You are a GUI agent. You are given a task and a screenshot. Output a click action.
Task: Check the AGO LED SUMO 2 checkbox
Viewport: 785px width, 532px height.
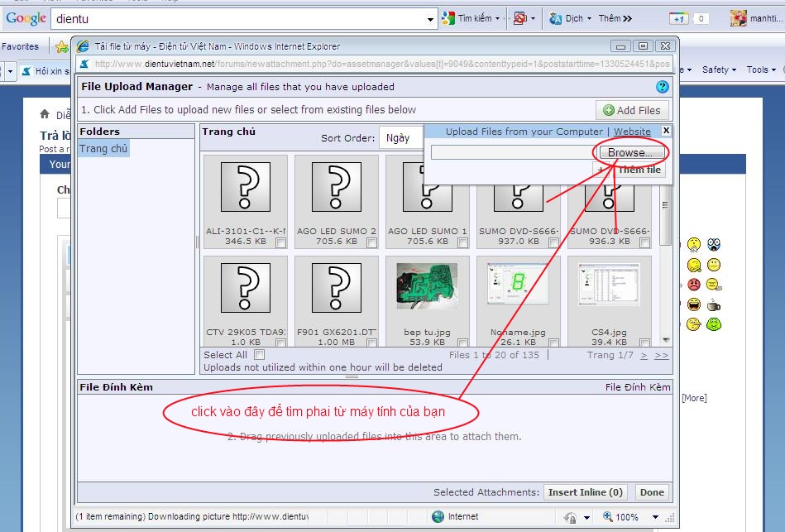coord(371,243)
